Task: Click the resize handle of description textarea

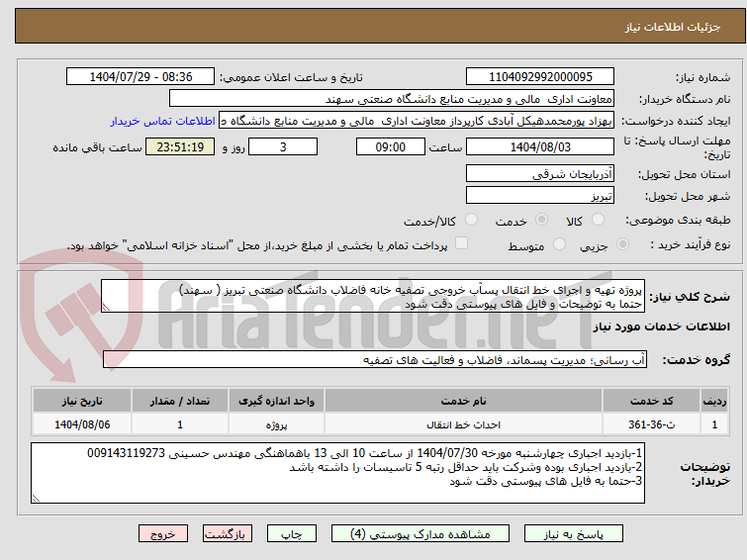Action: pyautogui.click(x=106, y=308)
